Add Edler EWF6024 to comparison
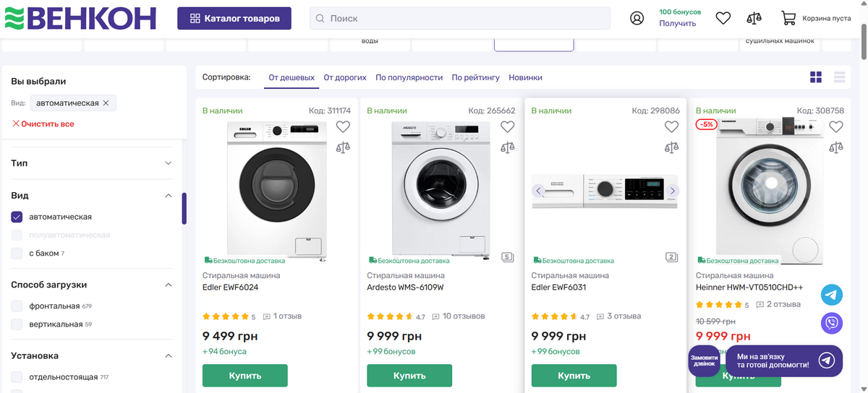 coord(343,147)
